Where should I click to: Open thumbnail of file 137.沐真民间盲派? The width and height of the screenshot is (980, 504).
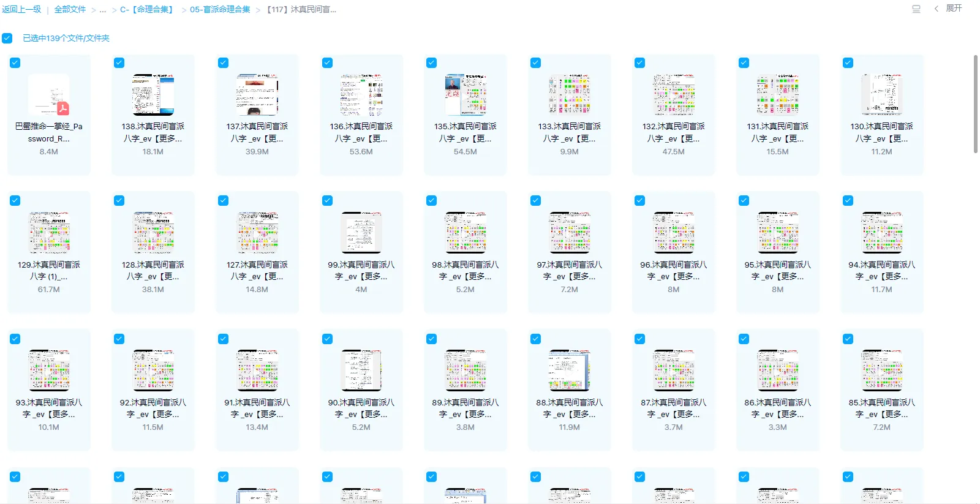pos(257,95)
